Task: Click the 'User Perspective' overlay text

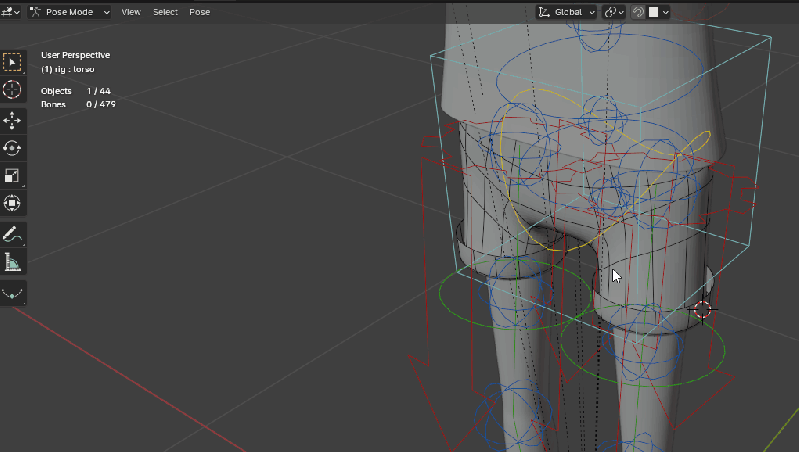Action: pos(75,55)
